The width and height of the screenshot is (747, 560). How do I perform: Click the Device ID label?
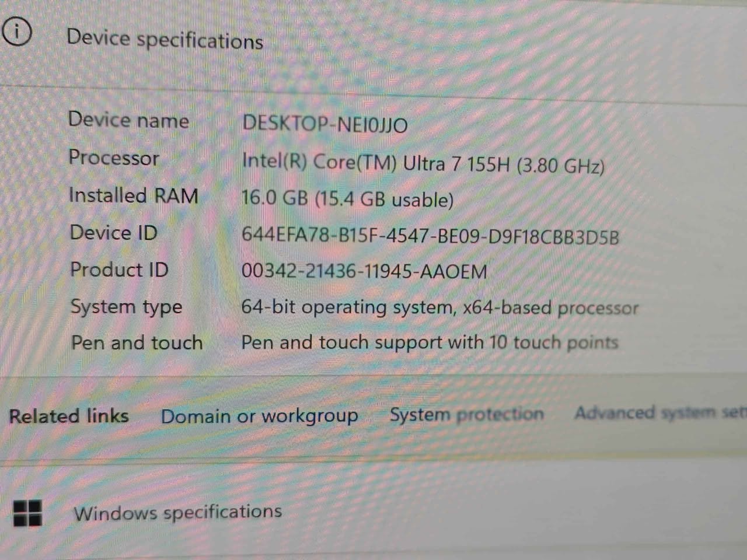(114, 233)
